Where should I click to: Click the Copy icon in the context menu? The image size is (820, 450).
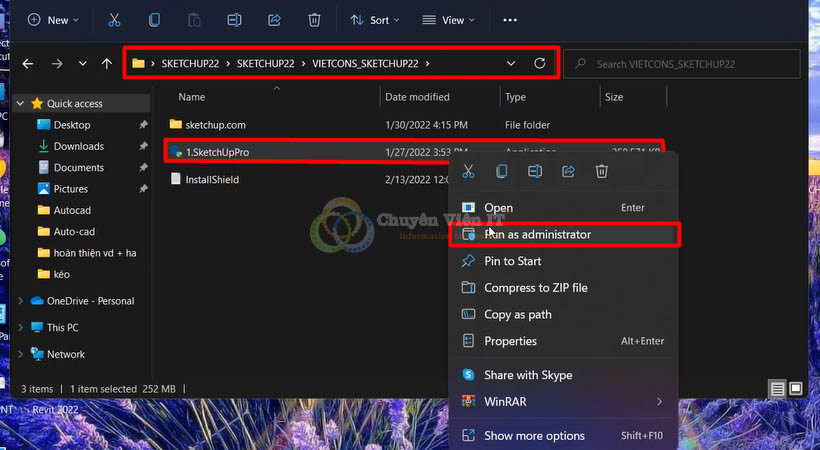coord(502,171)
